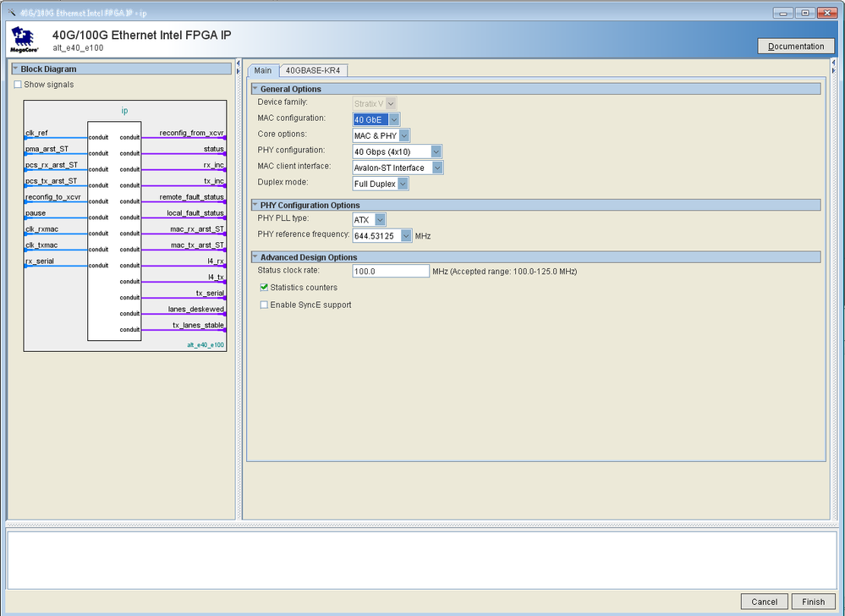
Task: Select the Main tab
Action: [x=263, y=70]
